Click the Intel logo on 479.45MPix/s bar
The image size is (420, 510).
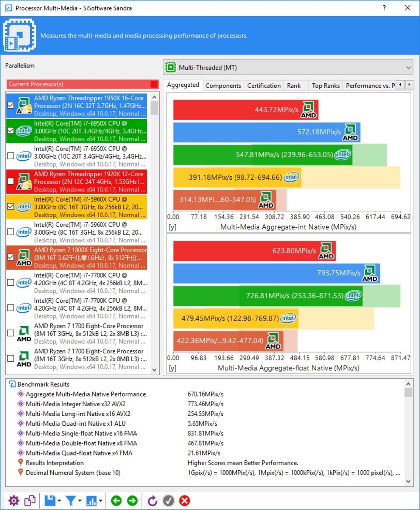pos(288,318)
